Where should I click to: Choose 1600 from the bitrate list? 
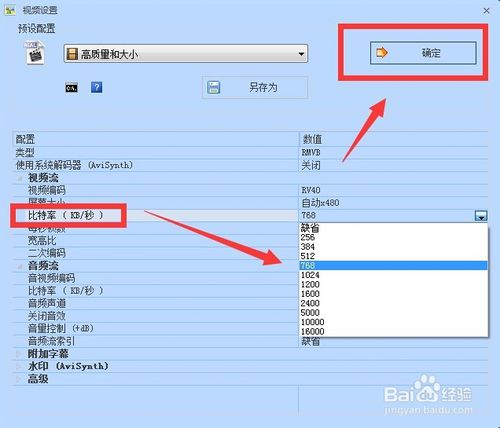tap(393, 294)
